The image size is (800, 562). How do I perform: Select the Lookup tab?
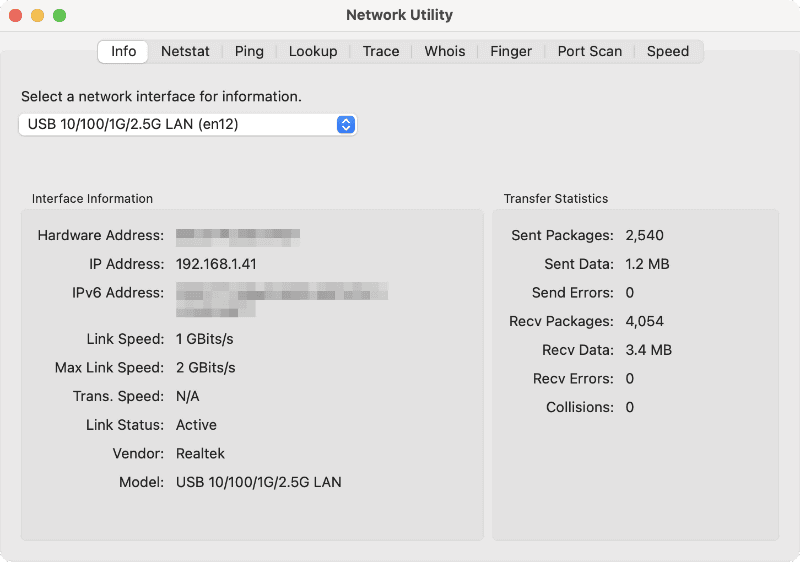(x=313, y=51)
